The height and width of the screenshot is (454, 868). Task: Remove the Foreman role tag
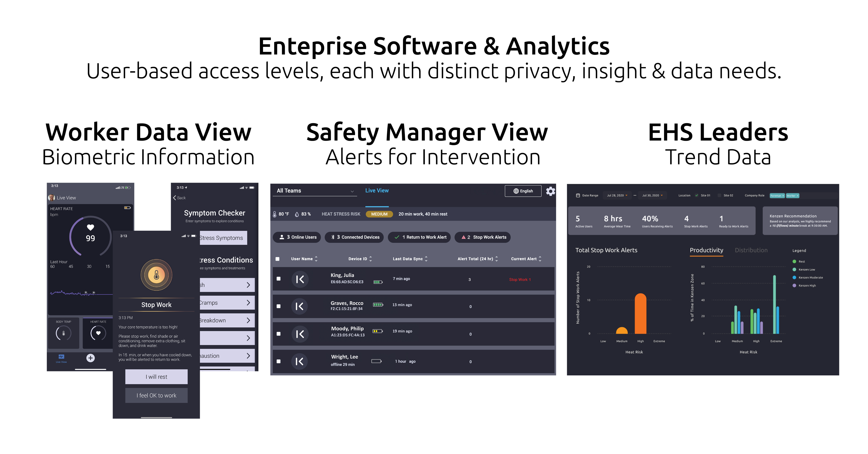click(x=783, y=196)
